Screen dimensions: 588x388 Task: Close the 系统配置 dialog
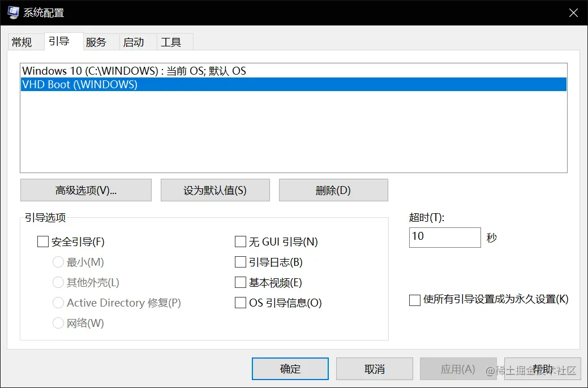pyautogui.click(x=573, y=13)
